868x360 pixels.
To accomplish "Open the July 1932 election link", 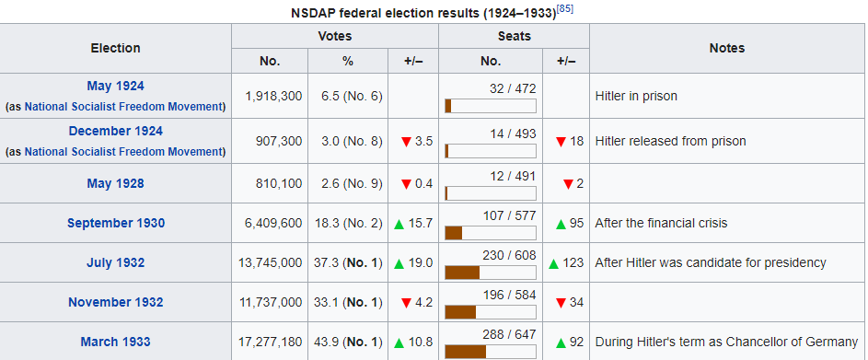I will (x=115, y=262).
